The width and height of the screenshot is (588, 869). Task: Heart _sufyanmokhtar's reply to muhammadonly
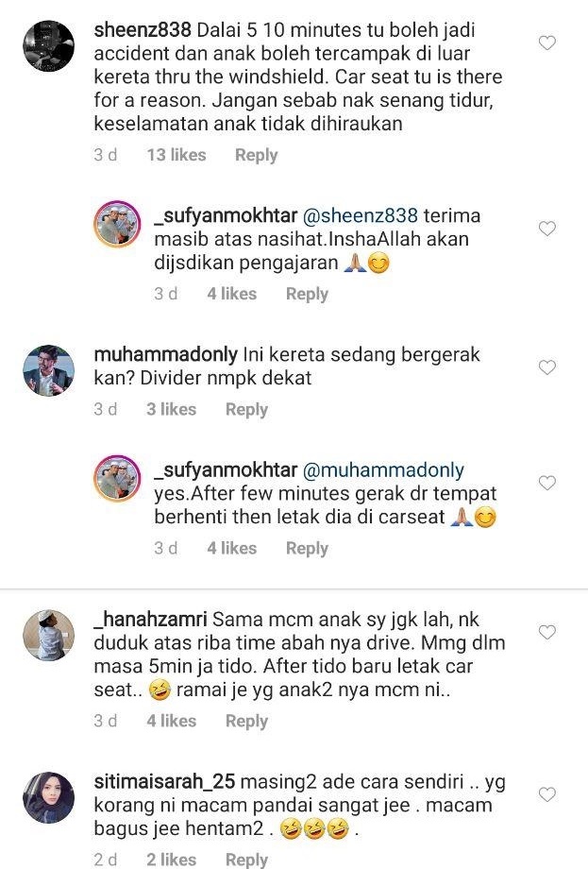coord(547,483)
